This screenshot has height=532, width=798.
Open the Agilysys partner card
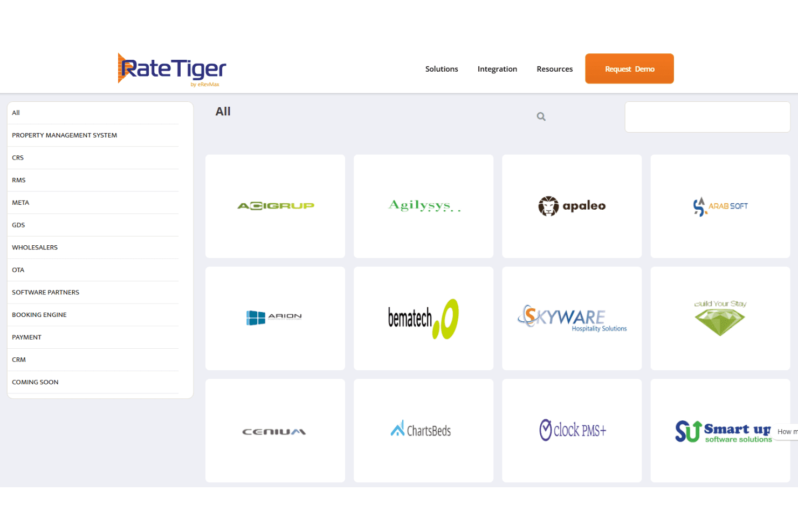pos(423,206)
